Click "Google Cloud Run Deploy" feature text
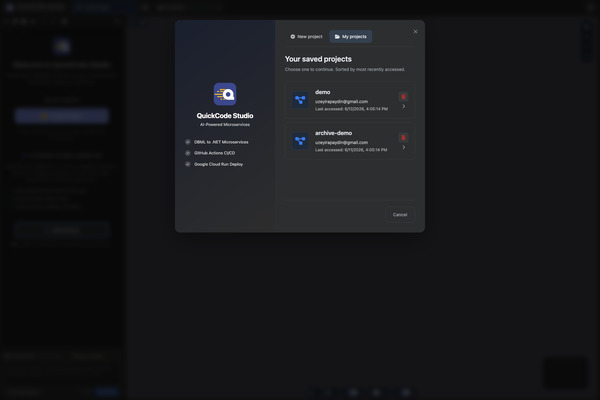Image resolution: width=600 pixels, height=400 pixels. [x=218, y=164]
